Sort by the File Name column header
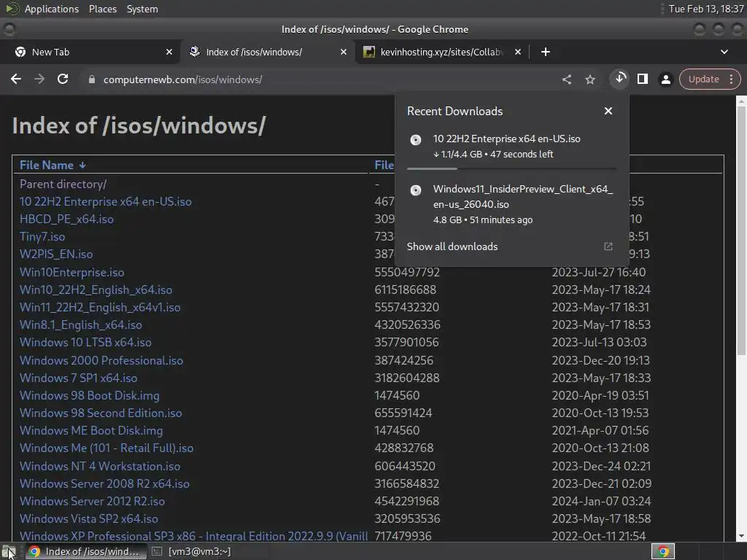Screen dimensions: 747x560 46,165
